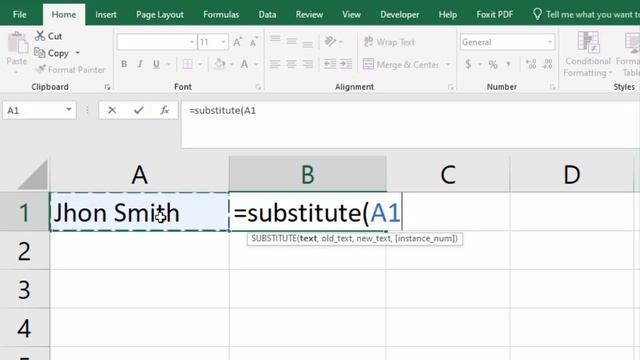Switch to the Formulas tab
The width and height of the screenshot is (640, 360).
coord(221,15)
